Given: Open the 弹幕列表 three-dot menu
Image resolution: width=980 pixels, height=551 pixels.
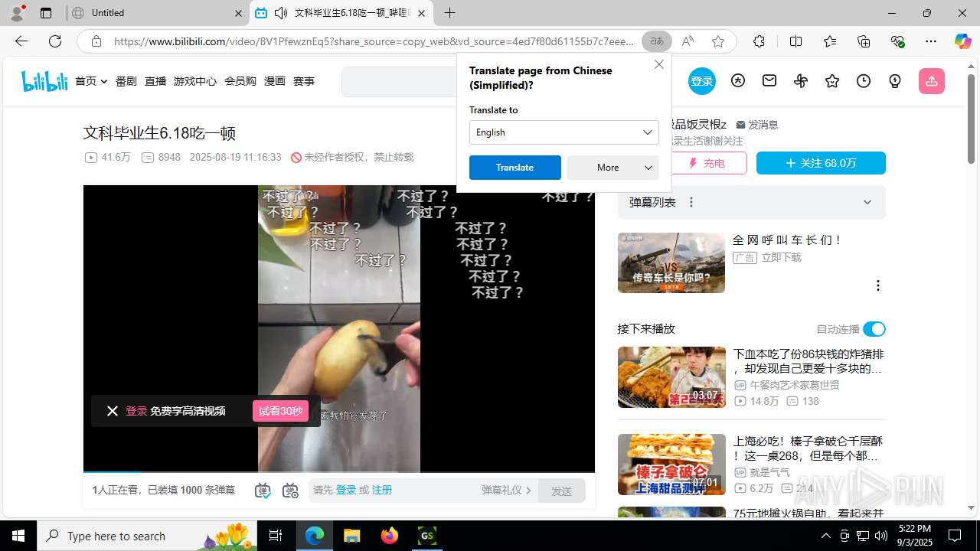Looking at the screenshot, I should click(x=691, y=202).
